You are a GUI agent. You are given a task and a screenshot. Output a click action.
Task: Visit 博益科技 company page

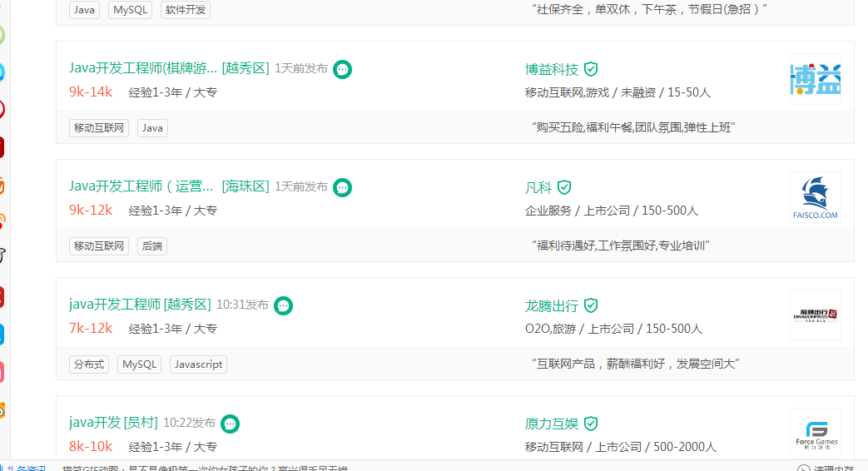click(x=552, y=69)
